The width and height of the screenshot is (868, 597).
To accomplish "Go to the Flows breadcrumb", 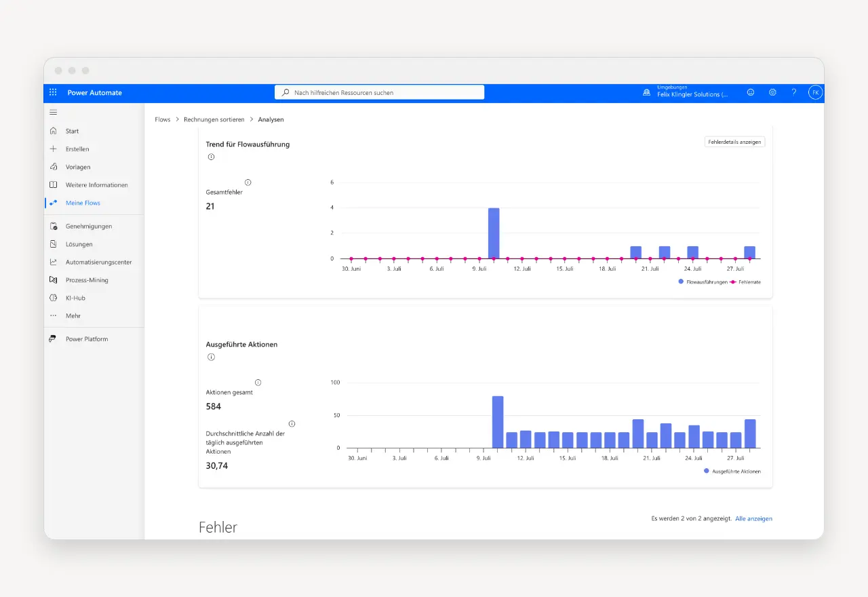I will click(x=163, y=119).
